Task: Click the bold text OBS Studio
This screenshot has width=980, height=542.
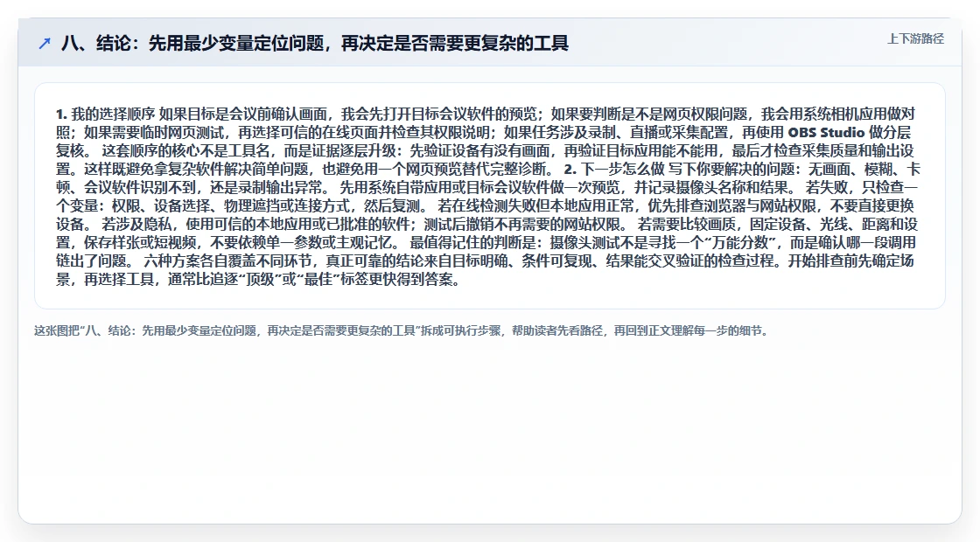Action: point(826,132)
